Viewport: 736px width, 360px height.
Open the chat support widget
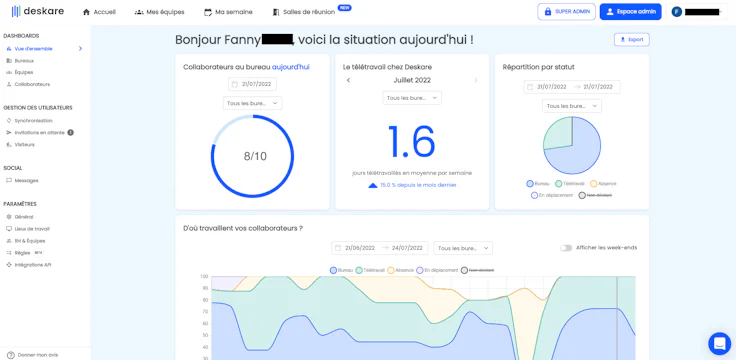pyautogui.click(x=719, y=344)
